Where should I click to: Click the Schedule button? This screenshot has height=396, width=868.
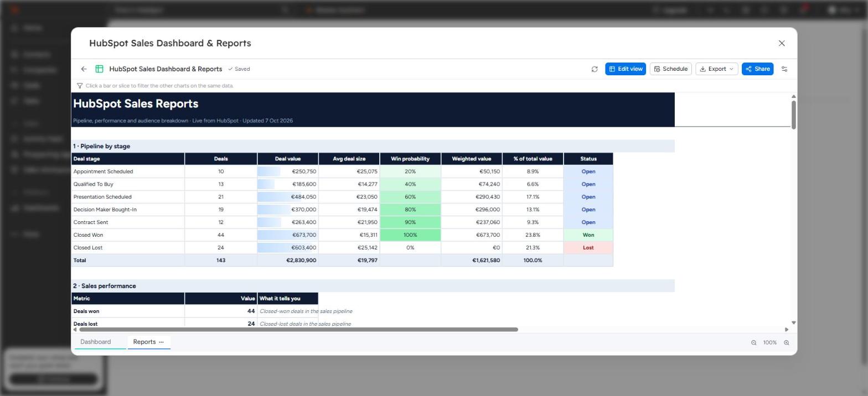[x=670, y=69]
